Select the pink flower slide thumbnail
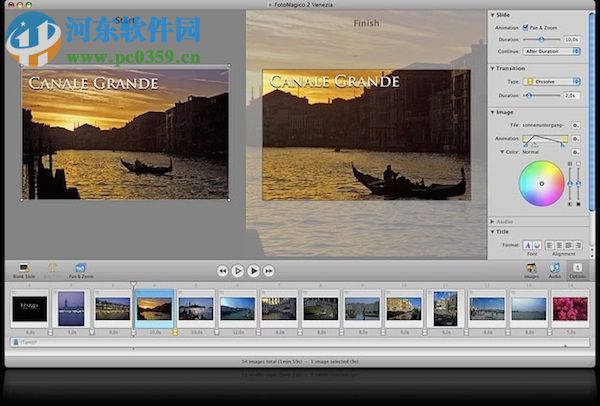The width and height of the screenshot is (600, 406). (570, 308)
